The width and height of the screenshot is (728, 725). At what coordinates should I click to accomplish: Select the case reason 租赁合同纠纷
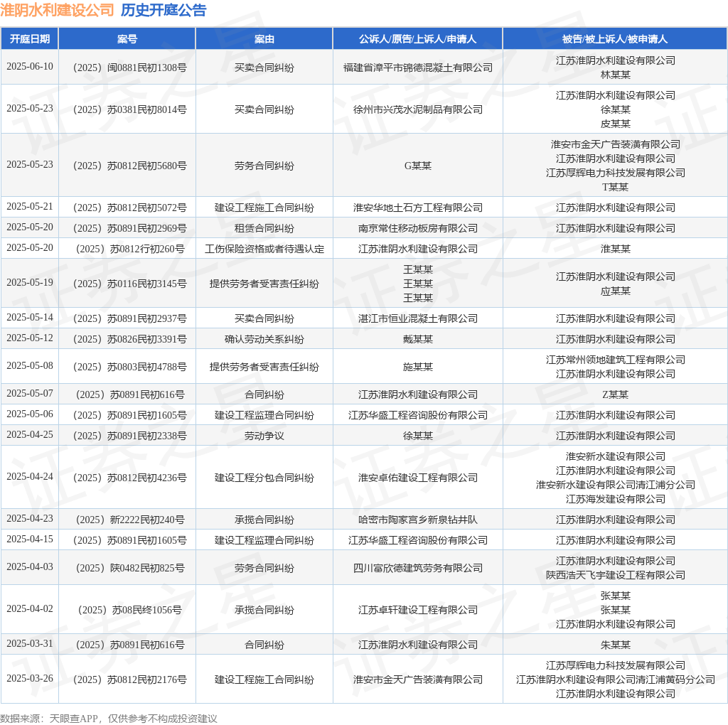pyautogui.click(x=264, y=228)
